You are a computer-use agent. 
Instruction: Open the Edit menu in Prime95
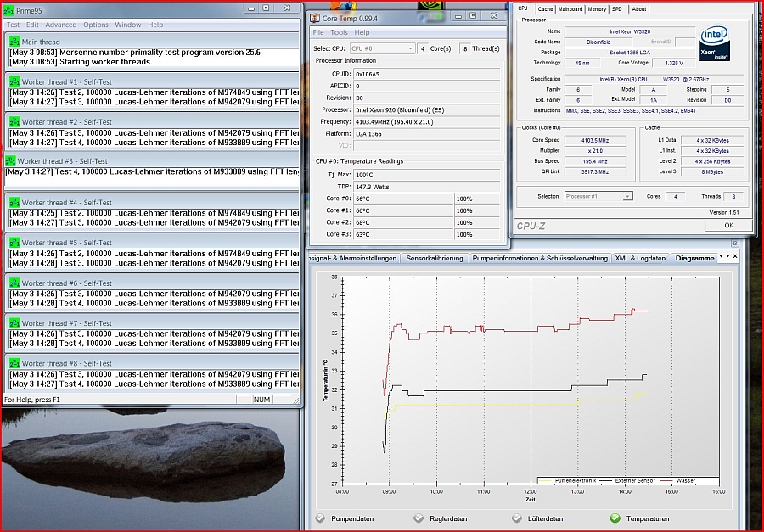(32, 25)
